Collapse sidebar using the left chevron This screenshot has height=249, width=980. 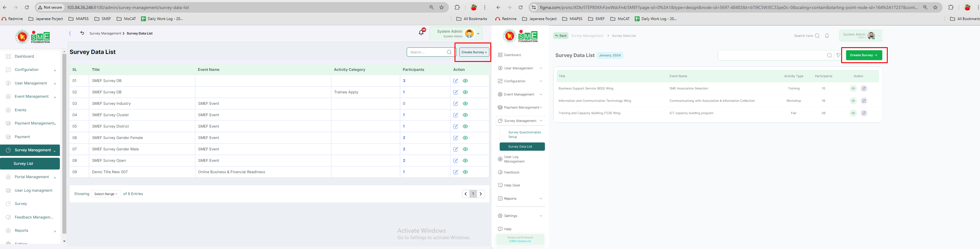pos(70,34)
